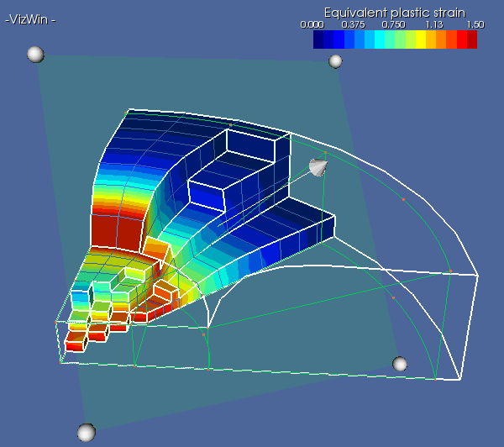
Task: Click the top-left sphere plane handle
Action: coord(35,55)
